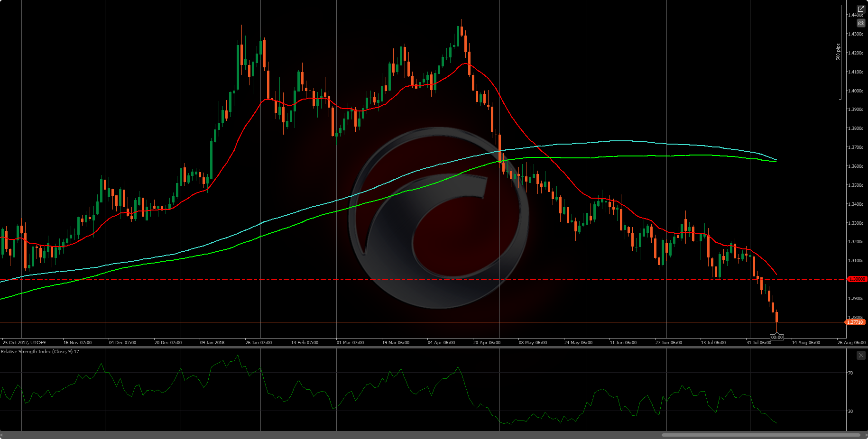Click the 00:00 candle countdown marker
Image resolution: width=868 pixels, height=439 pixels.
coord(777,337)
